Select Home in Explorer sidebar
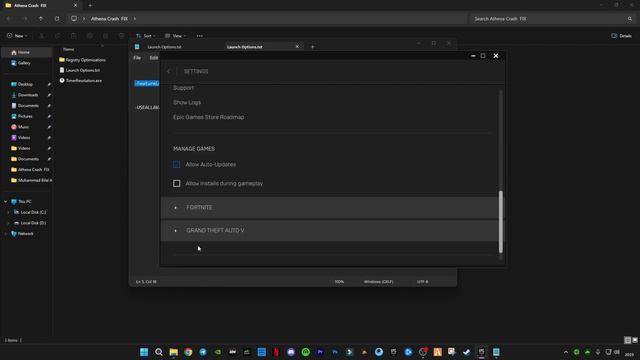 coord(27,52)
